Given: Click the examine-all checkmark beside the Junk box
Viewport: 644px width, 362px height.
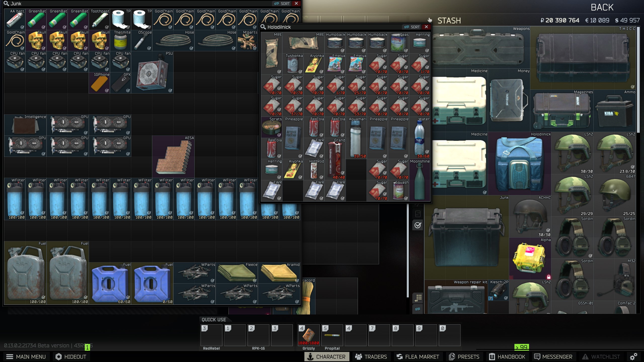Looking at the screenshot, I should click(x=418, y=225).
